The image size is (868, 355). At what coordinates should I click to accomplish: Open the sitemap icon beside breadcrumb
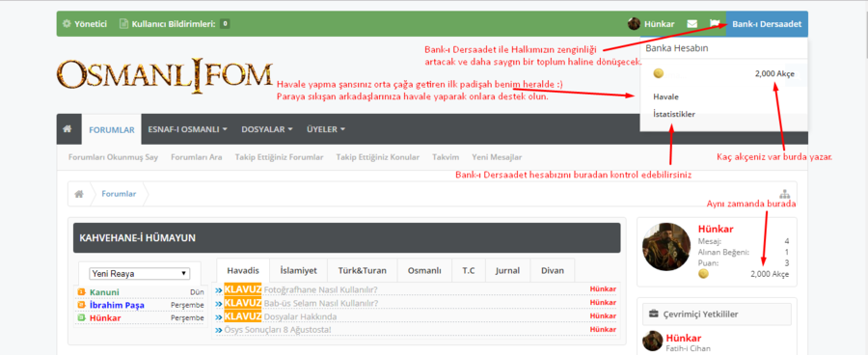(784, 194)
